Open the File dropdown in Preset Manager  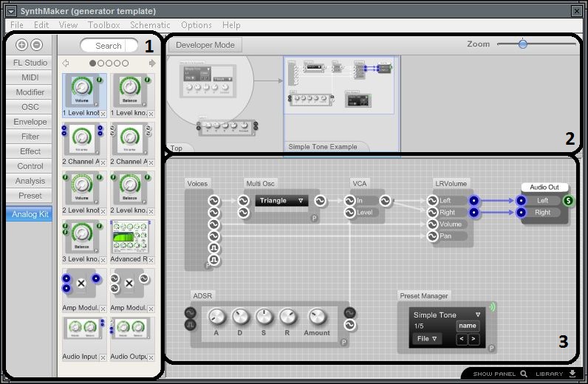tap(427, 339)
